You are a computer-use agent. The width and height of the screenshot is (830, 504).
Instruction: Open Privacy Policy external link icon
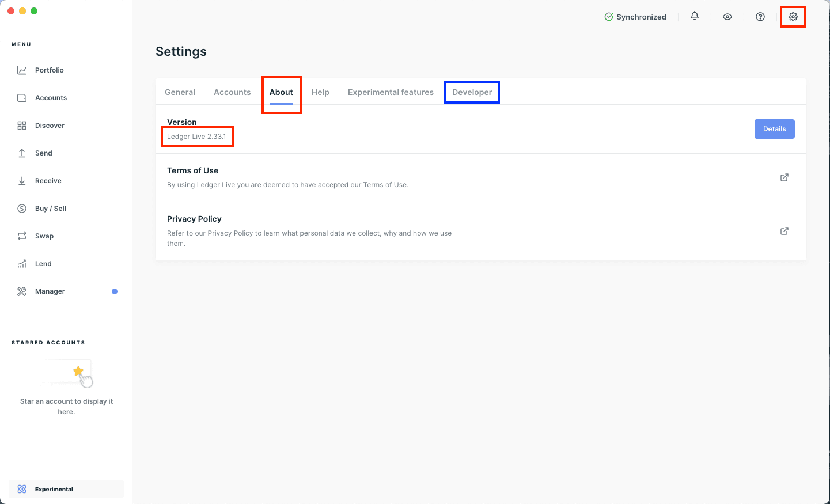pyautogui.click(x=784, y=231)
